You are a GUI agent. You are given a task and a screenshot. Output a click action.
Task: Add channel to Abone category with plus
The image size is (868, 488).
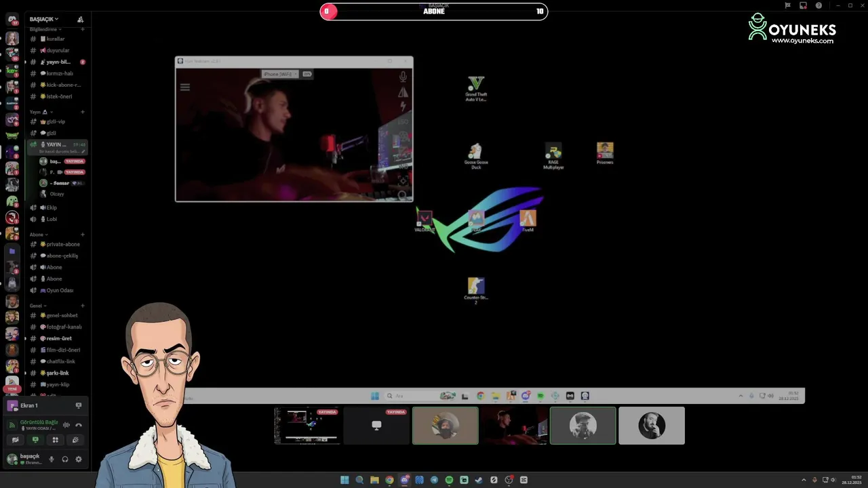[x=83, y=235]
